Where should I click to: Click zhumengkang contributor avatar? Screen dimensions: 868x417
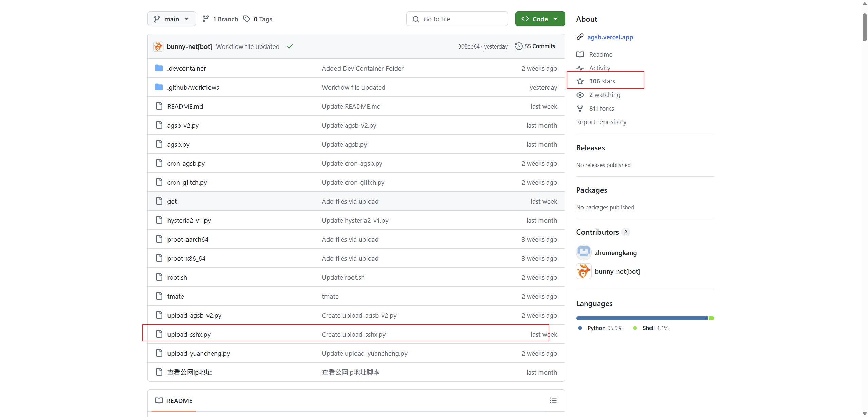584,252
